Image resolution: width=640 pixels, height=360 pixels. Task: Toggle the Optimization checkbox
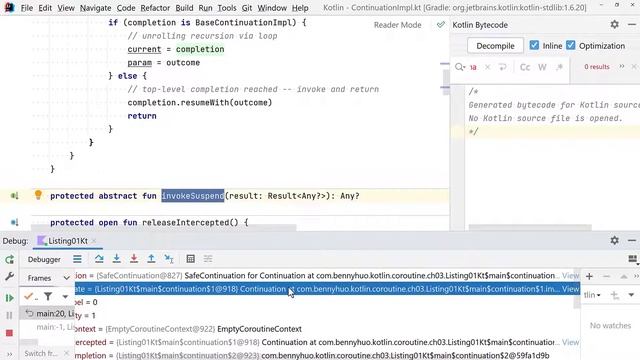pyautogui.click(x=571, y=45)
